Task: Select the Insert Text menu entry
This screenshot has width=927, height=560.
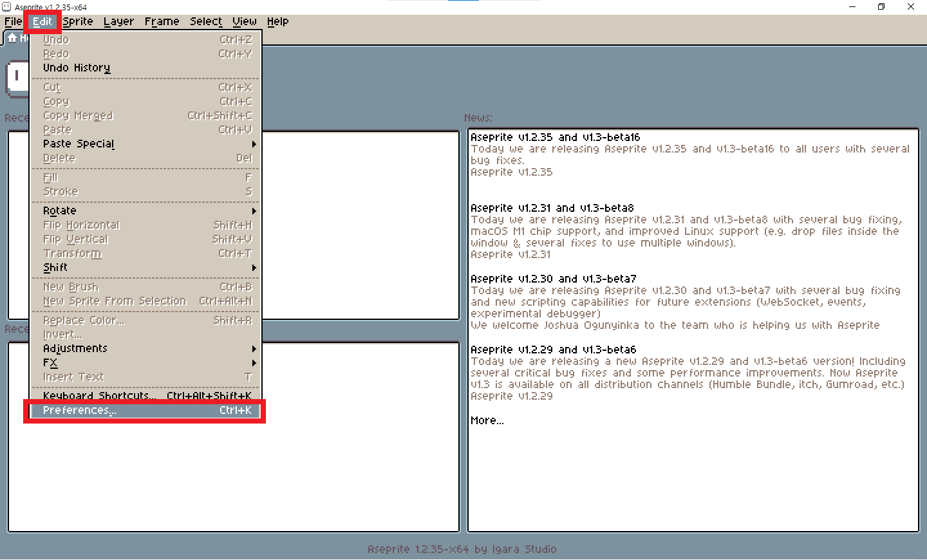Action: pyautogui.click(x=146, y=377)
